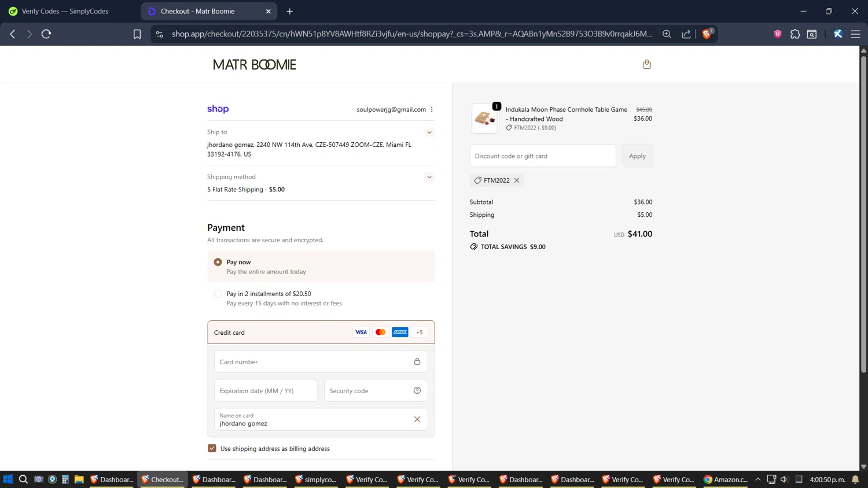The height and width of the screenshot is (488, 868).
Task: Open Windows taskbar search
Action: 23,479
